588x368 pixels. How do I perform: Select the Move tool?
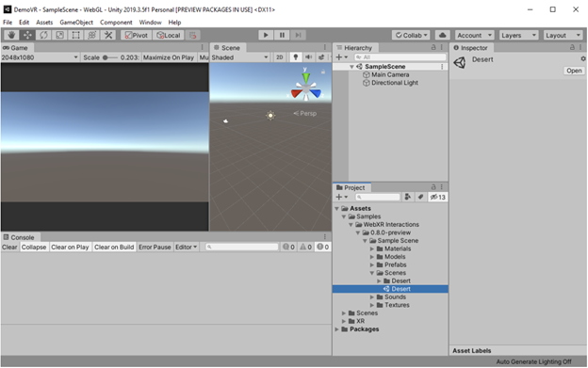(27, 35)
